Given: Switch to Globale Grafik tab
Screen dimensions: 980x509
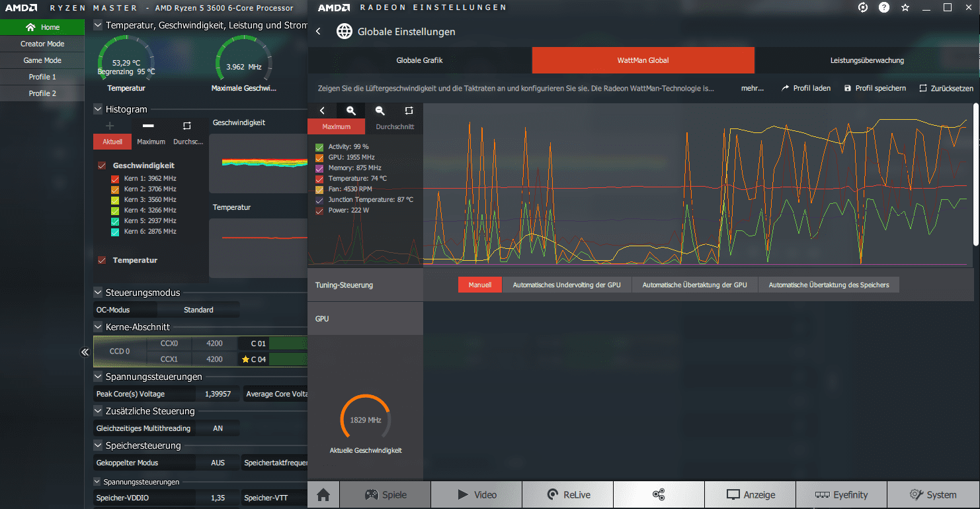Looking at the screenshot, I should 419,60.
